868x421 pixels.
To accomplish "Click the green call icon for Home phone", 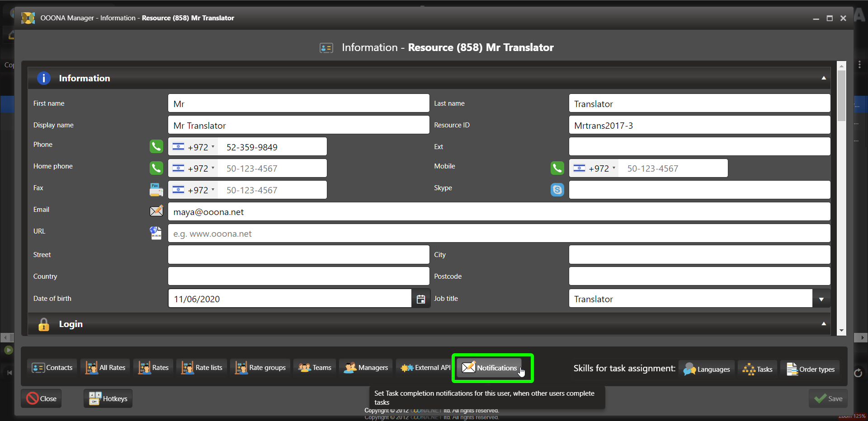I will 156,168.
